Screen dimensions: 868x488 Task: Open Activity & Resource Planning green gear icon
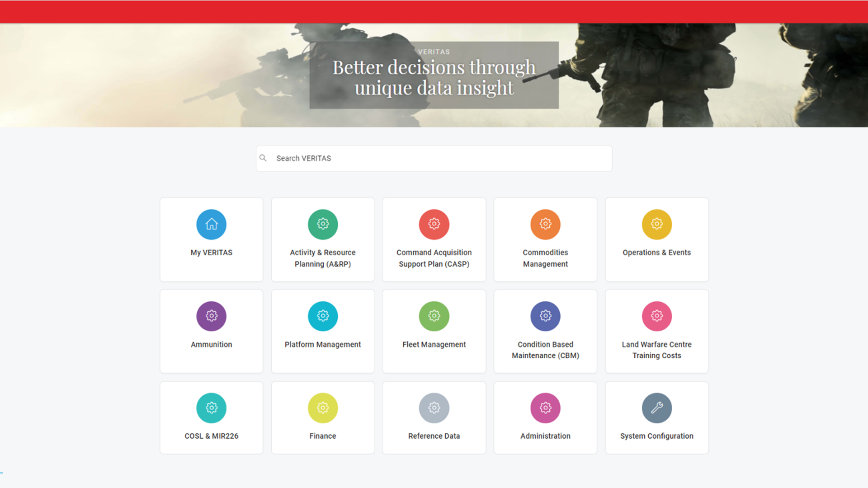(323, 224)
